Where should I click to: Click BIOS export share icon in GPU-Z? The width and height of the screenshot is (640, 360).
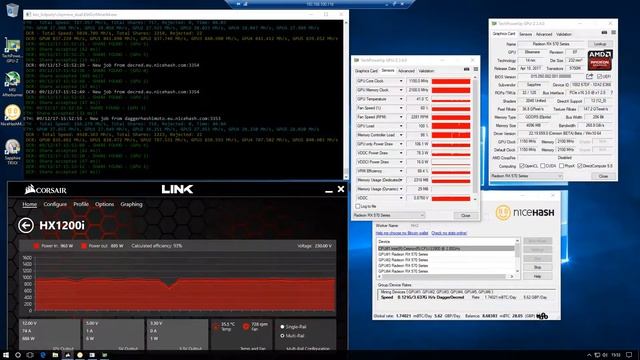(589, 76)
